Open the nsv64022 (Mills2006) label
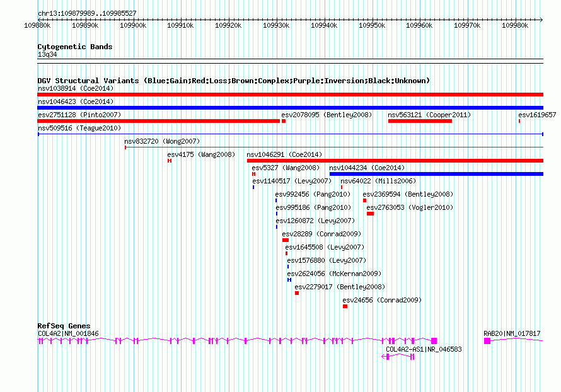 coord(378,181)
